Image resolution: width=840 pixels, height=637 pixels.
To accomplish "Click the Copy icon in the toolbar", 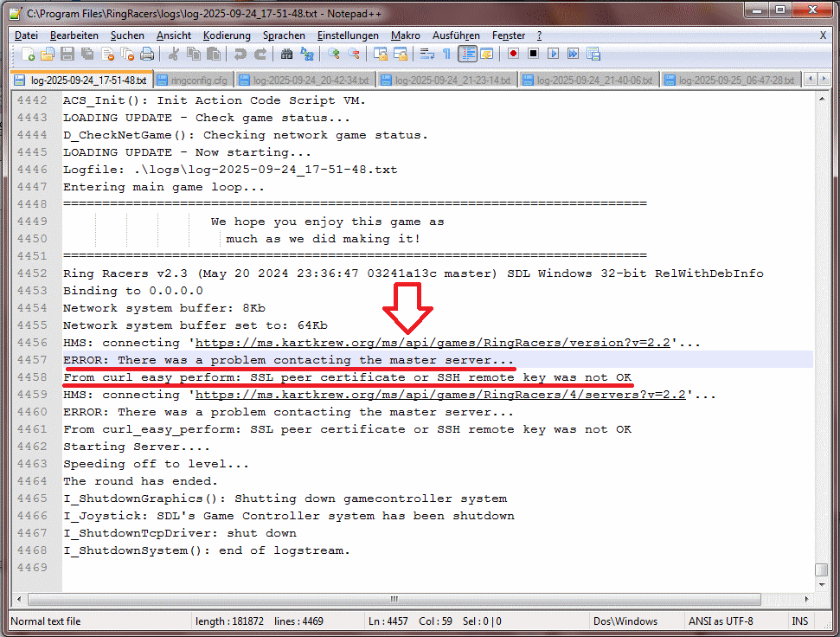I will click(194, 54).
